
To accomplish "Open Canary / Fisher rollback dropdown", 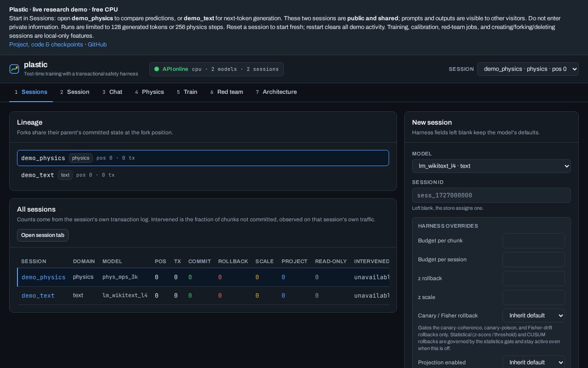I will [534, 316].
